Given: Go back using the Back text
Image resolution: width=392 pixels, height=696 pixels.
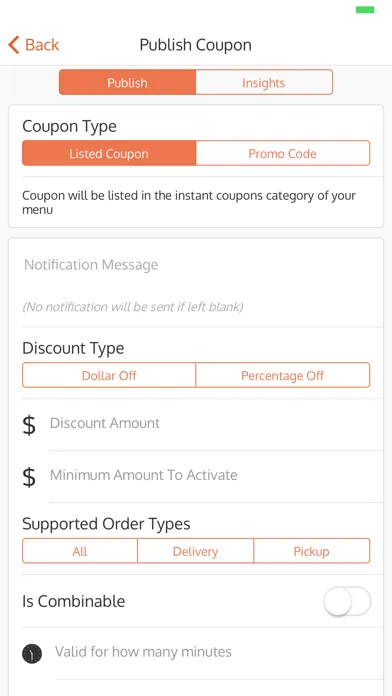Looking at the screenshot, I should (x=42, y=45).
